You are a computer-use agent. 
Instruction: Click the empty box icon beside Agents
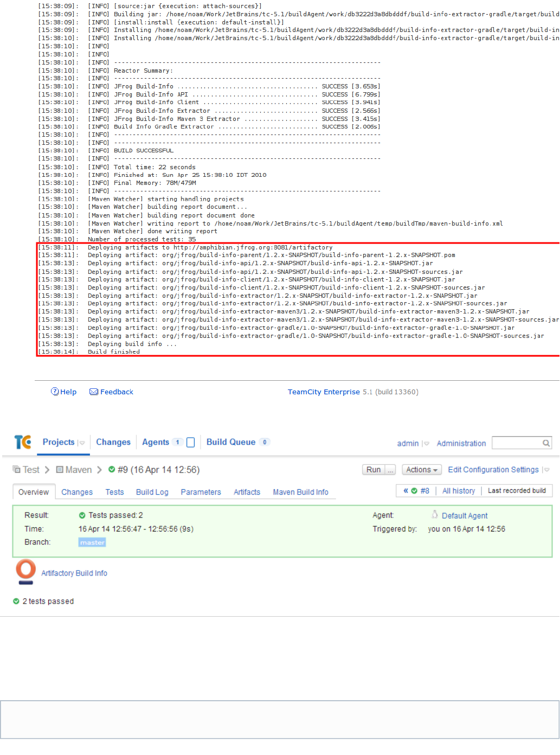(x=190, y=443)
